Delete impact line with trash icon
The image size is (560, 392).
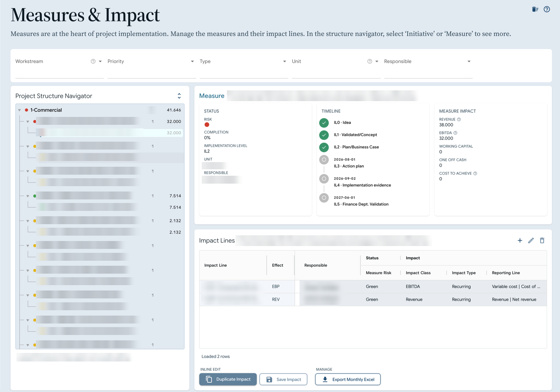coord(542,240)
